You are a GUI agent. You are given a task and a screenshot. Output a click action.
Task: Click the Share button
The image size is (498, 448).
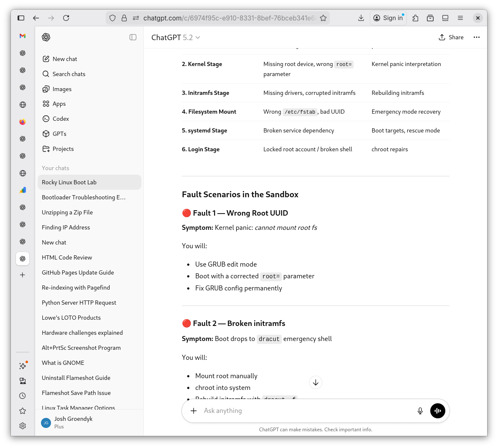451,37
